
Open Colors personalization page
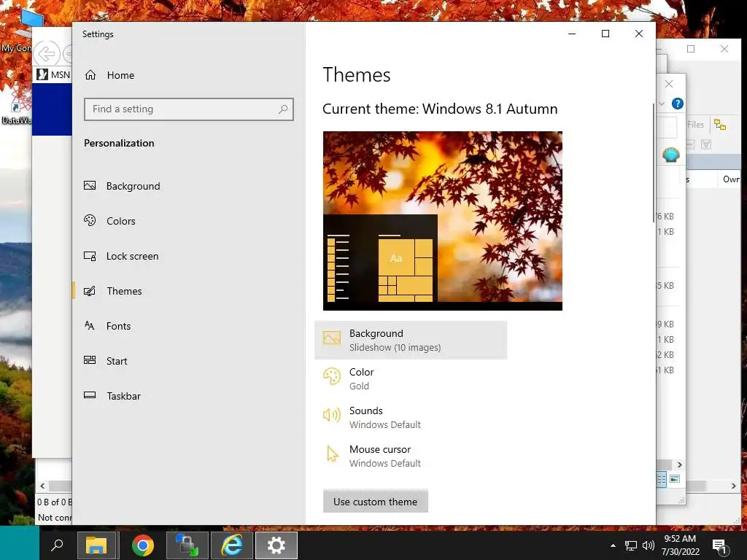click(110, 221)
